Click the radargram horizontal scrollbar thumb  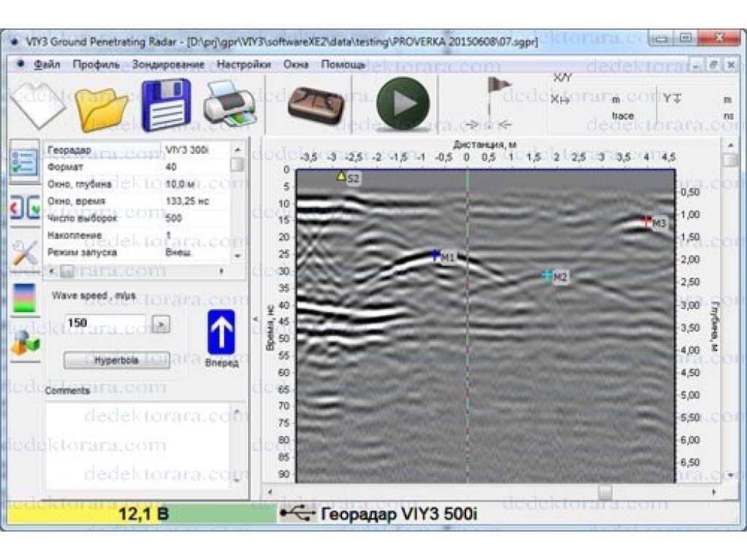pos(605,492)
